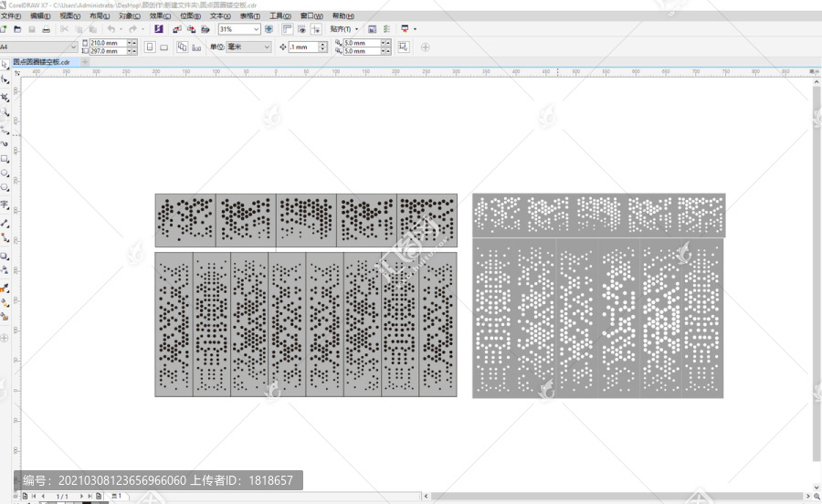Screen dimensions: 822x504
Task: Open the 工具(O) menu
Action: [280, 16]
